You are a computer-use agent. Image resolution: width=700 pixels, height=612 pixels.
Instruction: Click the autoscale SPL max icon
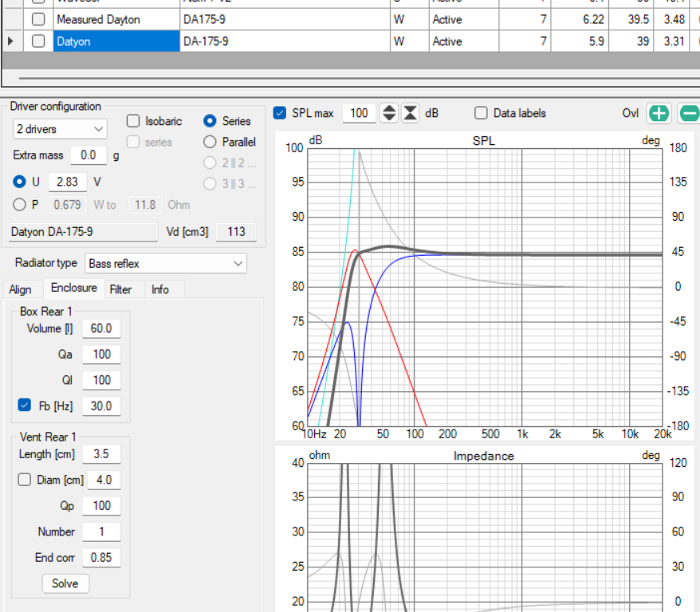(411, 113)
